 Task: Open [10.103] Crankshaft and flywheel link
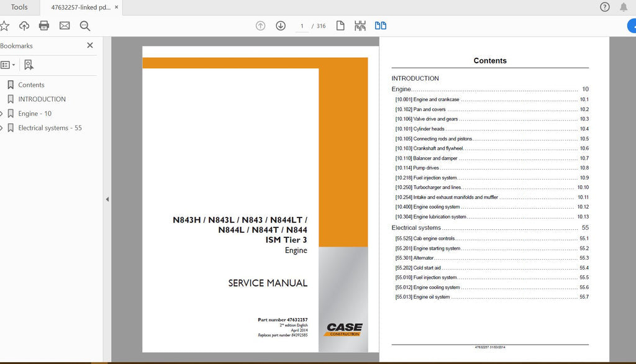point(492,148)
